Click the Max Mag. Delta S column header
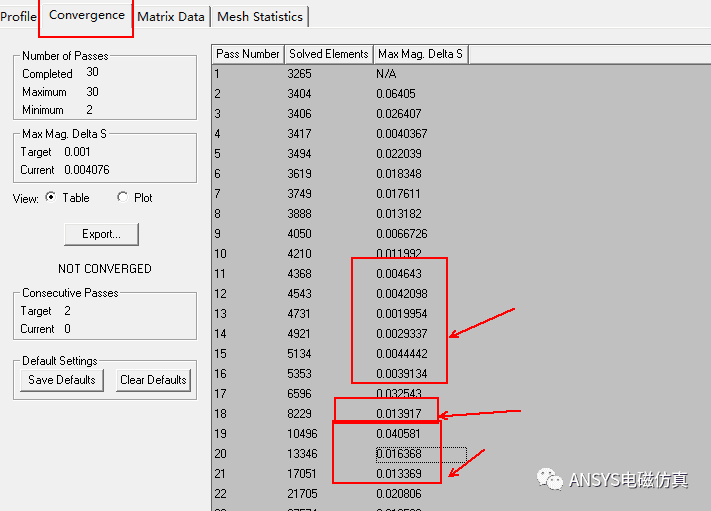The image size is (711, 511). coord(420,54)
